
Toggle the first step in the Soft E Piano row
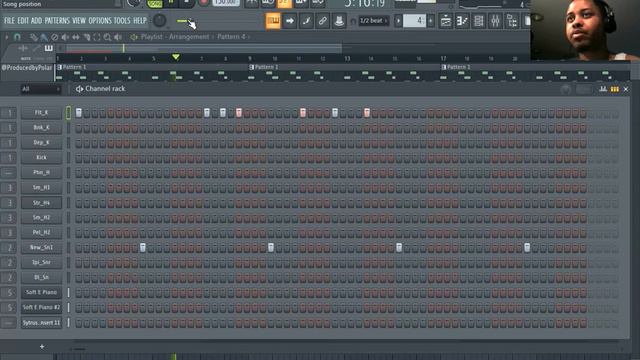point(79,292)
